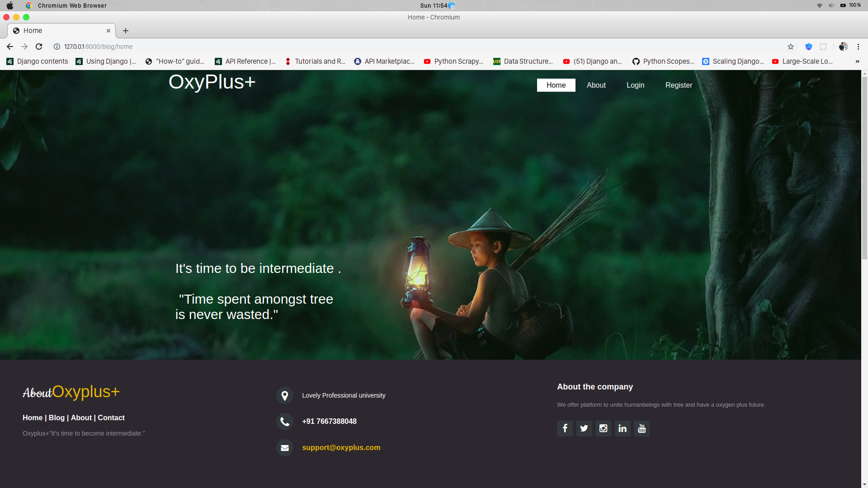
Task: Bookmark this page with the star icon
Action: [x=791, y=47]
